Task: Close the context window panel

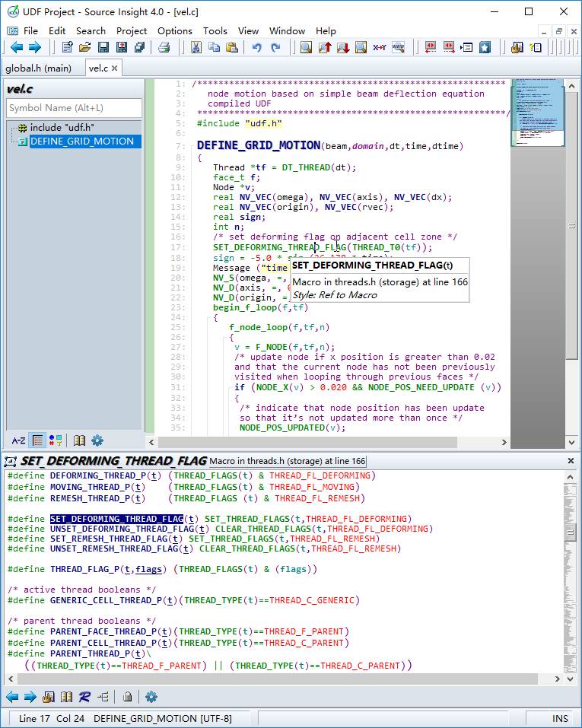Action: click(571, 461)
